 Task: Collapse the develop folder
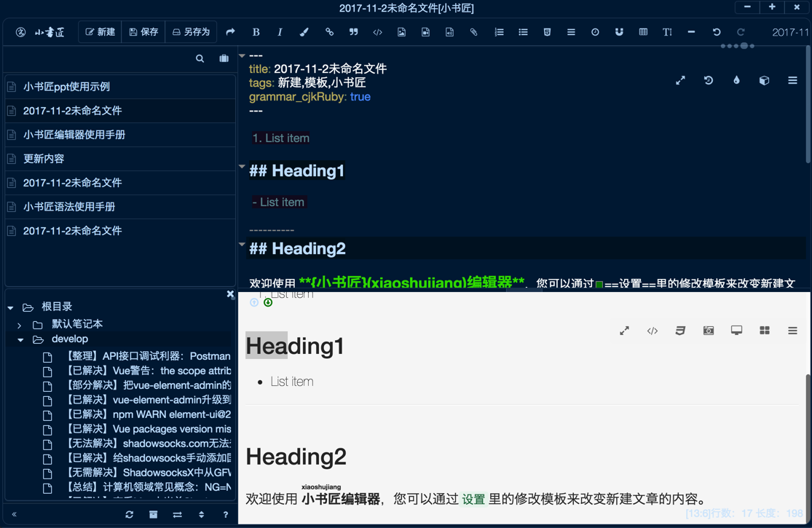tap(20, 340)
